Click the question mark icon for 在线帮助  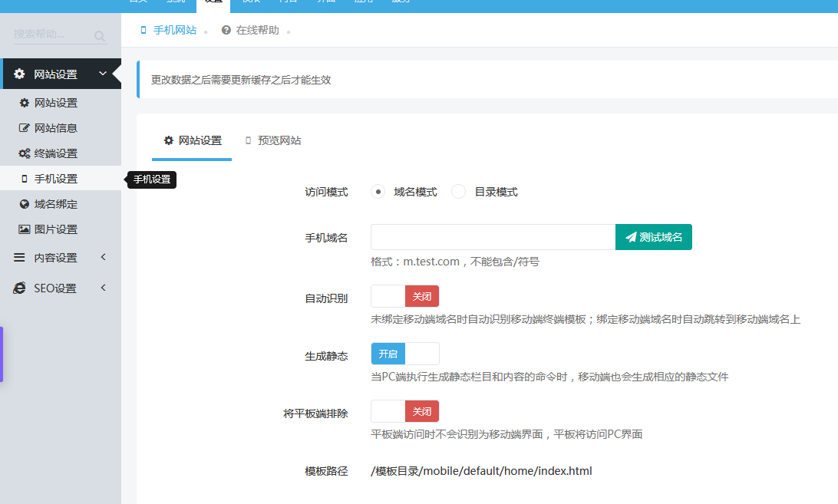[x=226, y=31]
